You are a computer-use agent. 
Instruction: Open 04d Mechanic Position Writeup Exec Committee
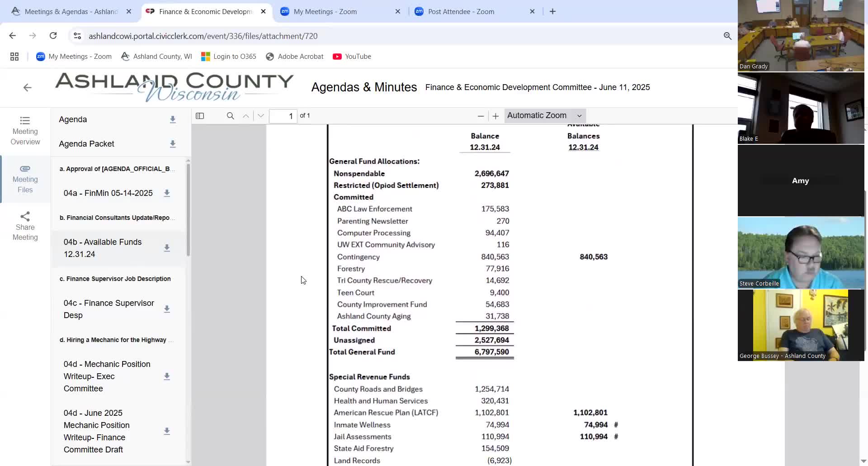[107, 376]
